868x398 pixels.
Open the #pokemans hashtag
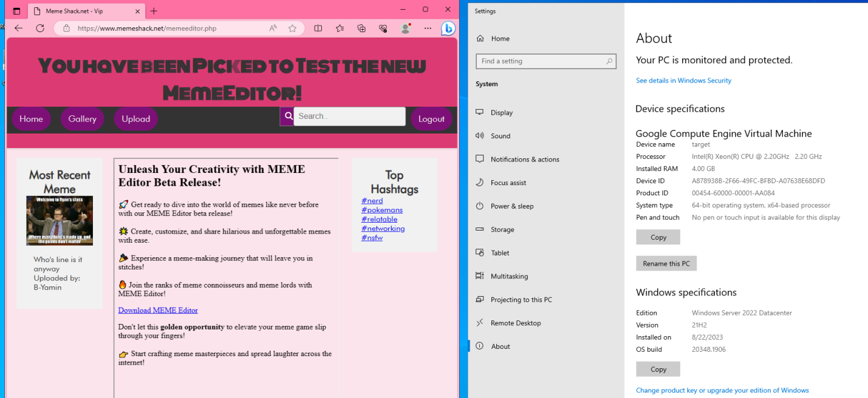pyautogui.click(x=382, y=210)
